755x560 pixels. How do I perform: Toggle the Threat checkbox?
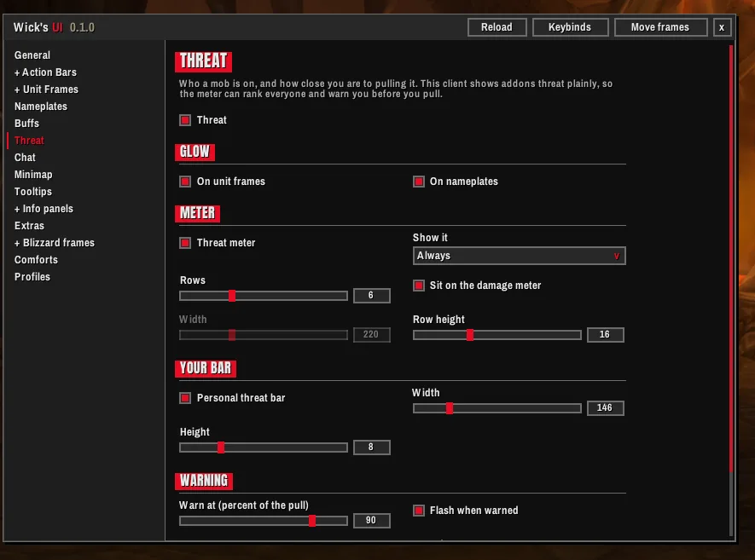[185, 120]
